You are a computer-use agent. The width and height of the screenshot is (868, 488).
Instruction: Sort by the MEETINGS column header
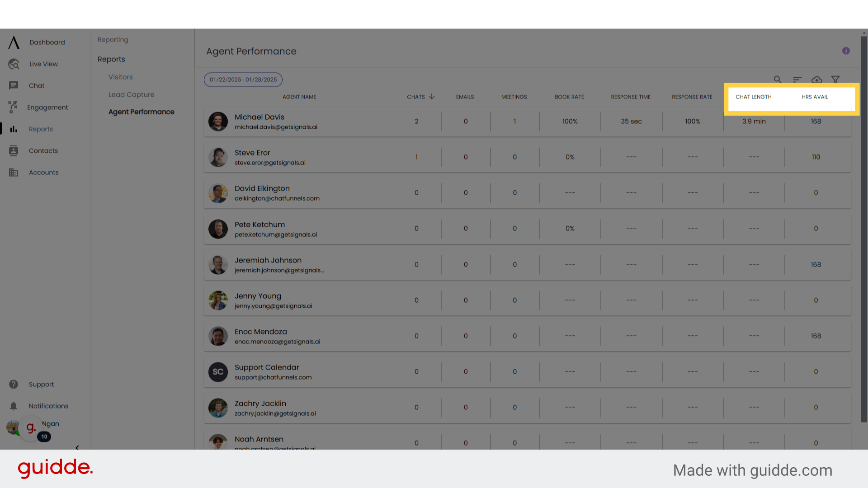click(x=514, y=97)
